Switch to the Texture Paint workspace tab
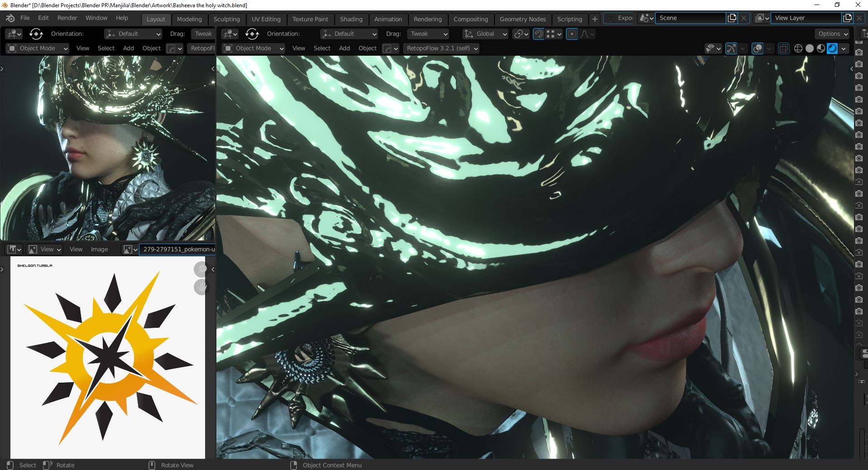The height and width of the screenshot is (470, 868). (310, 19)
